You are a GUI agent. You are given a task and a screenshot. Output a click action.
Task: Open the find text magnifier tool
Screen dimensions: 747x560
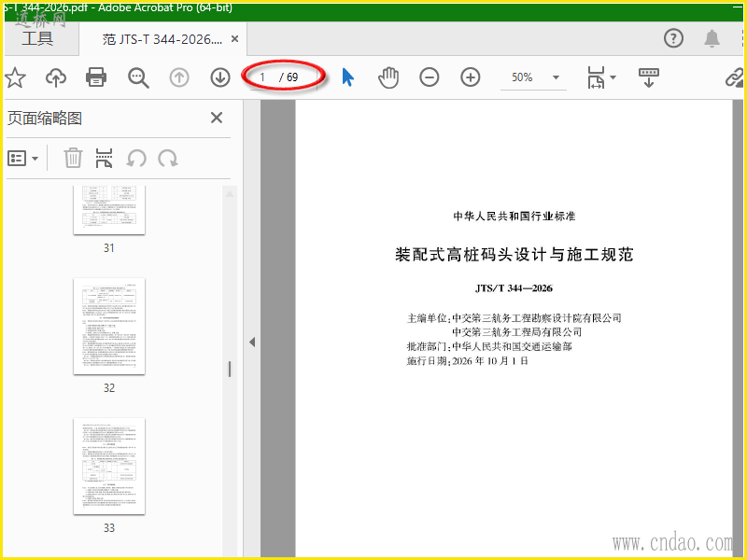[x=138, y=77]
